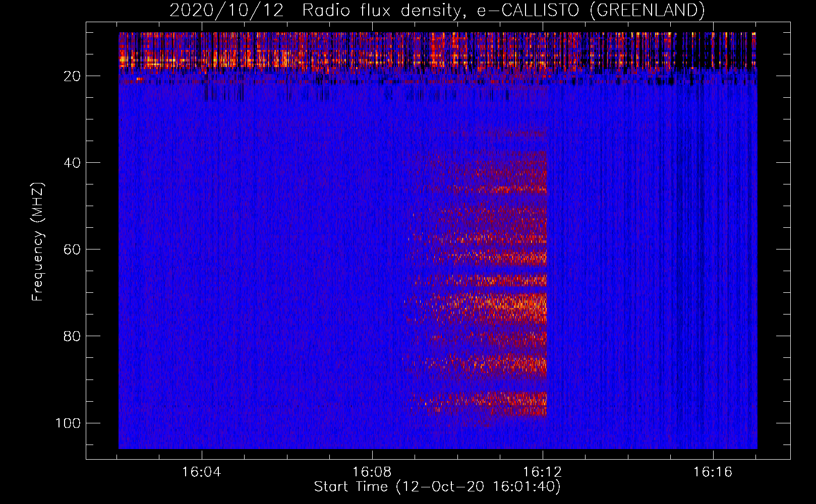Select the '16:04' time tick label
Screen dimensions: 816x504
202,472
